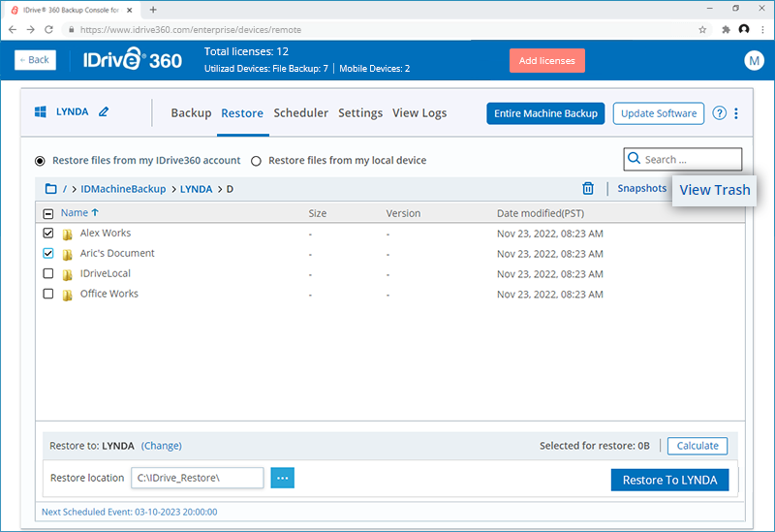This screenshot has width=775, height=532.
Task: Click the IDriveLocal folder name
Action: click(106, 273)
